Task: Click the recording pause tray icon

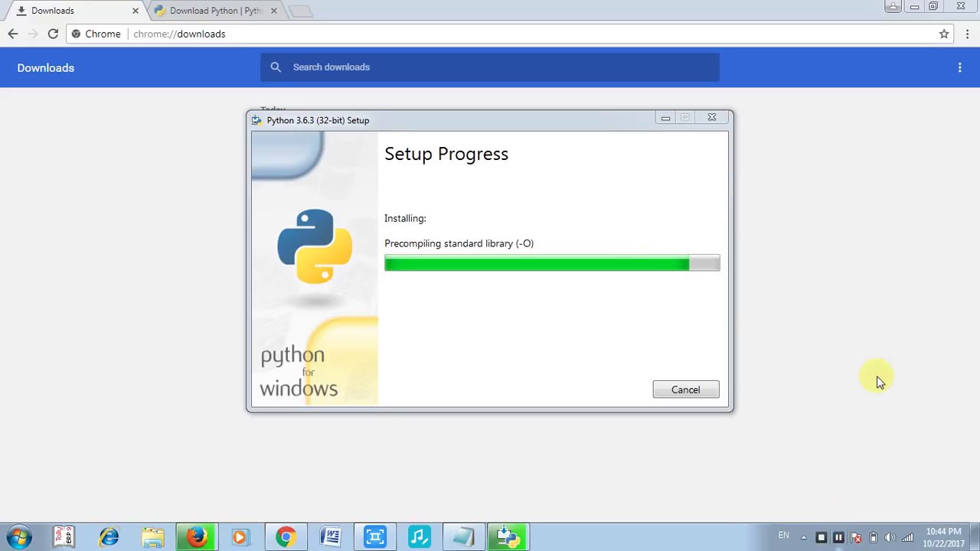Action: 838,537
